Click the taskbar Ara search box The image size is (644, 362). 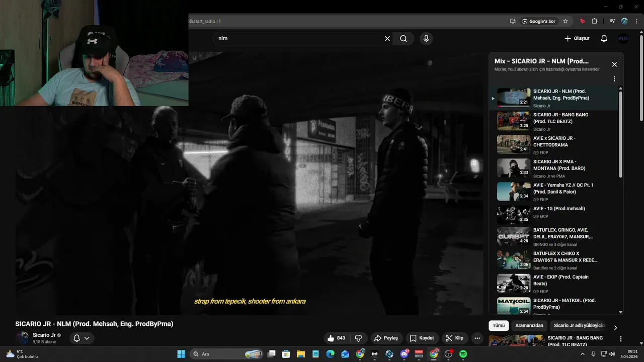click(x=227, y=354)
